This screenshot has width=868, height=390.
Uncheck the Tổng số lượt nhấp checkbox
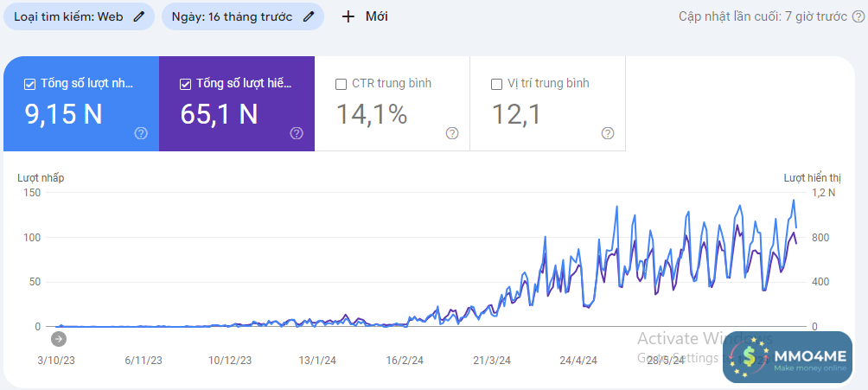30,84
